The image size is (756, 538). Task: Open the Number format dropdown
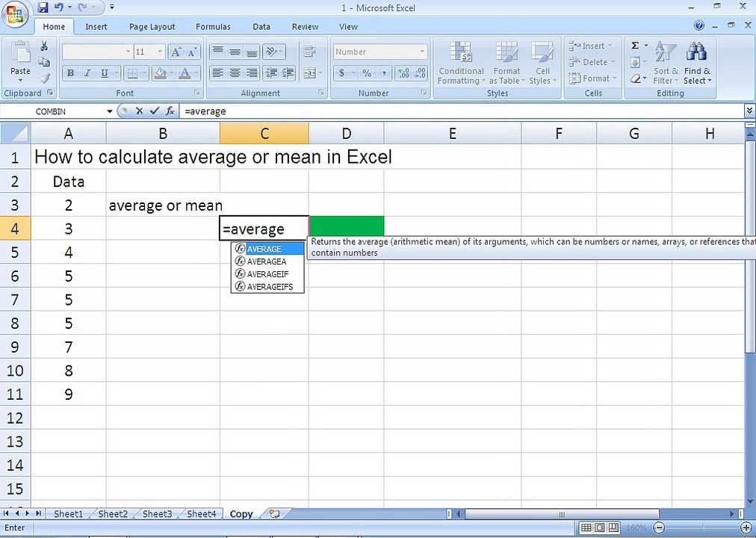(422, 52)
